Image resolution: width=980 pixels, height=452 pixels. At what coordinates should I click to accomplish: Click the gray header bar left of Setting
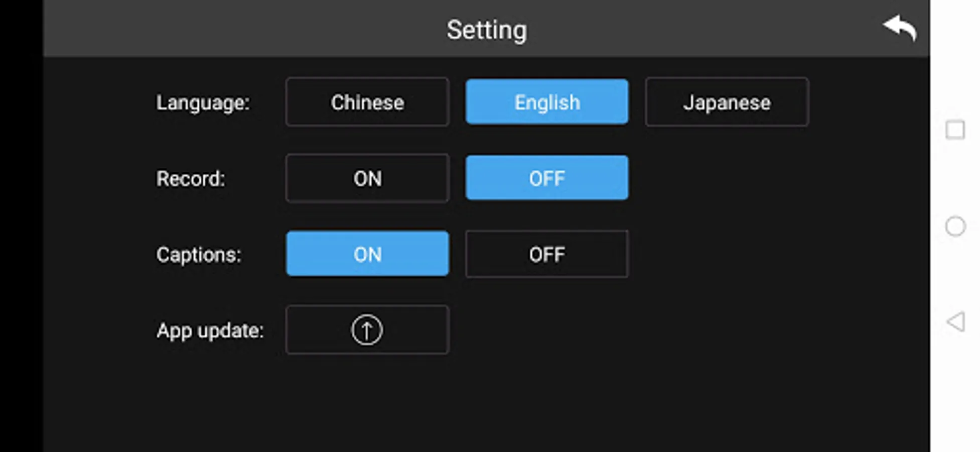coord(226,29)
